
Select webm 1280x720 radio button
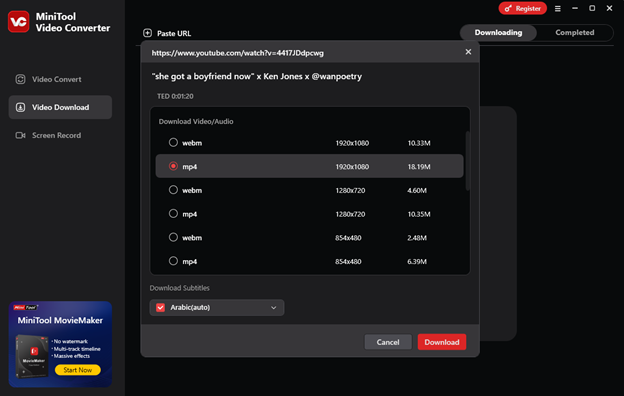click(x=173, y=190)
